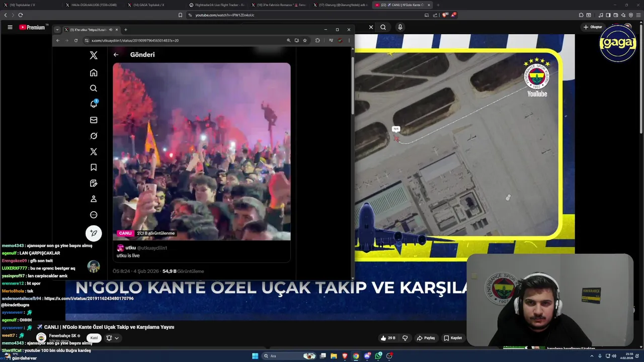Viewport: 644px width, 362px height.
Task: Click Paylaş share button
Action: [426, 338]
